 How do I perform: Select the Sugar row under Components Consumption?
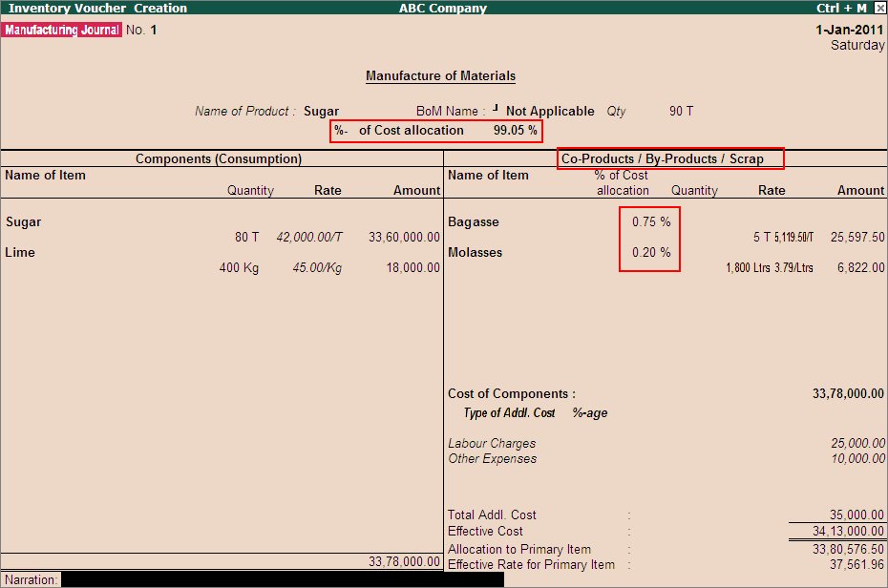coord(23,221)
